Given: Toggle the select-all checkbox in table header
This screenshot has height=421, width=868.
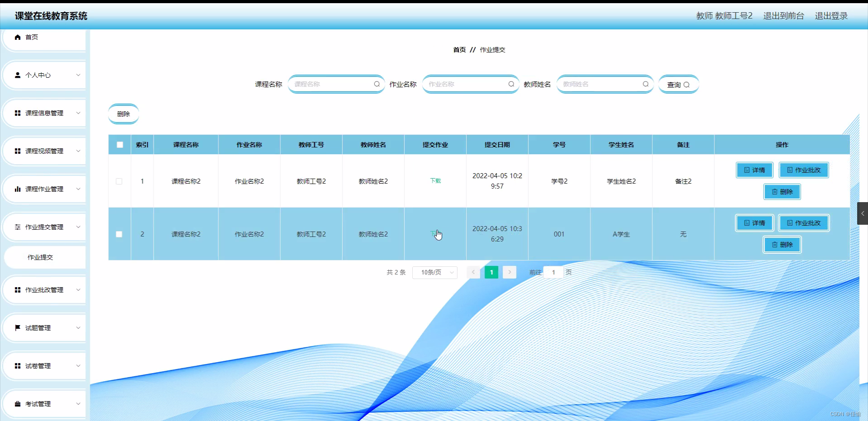Looking at the screenshot, I should pyautogui.click(x=119, y=144).
